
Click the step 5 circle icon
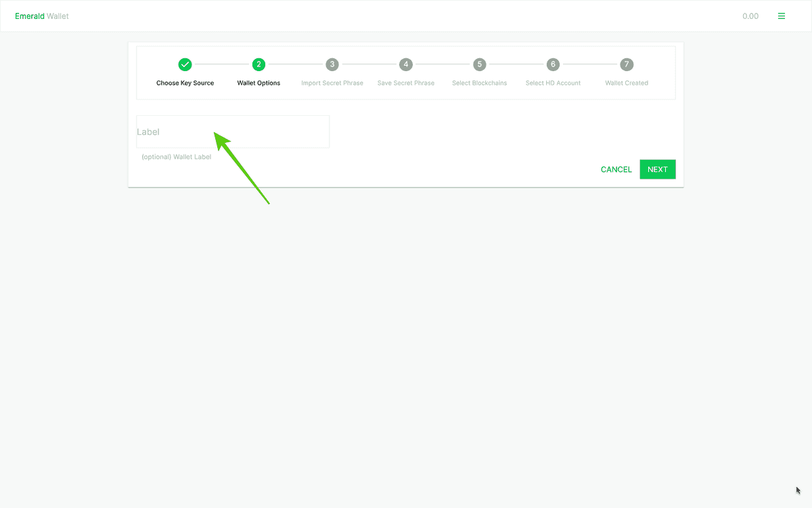point(480,64)
